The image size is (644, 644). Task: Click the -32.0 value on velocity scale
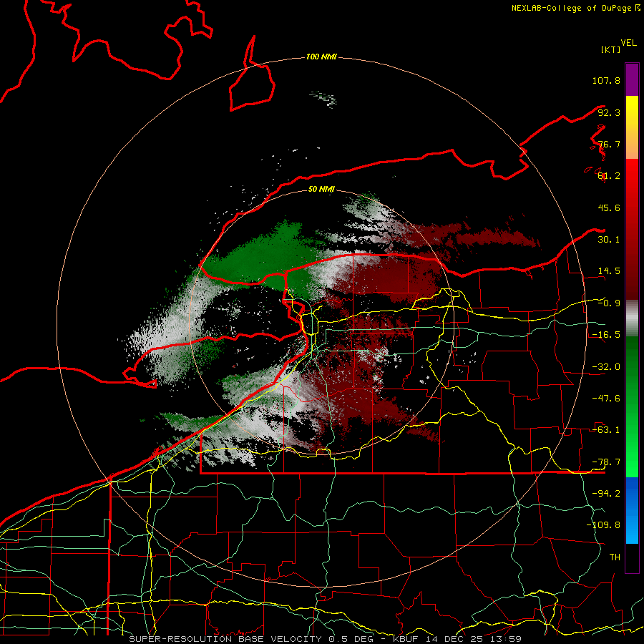606,367
